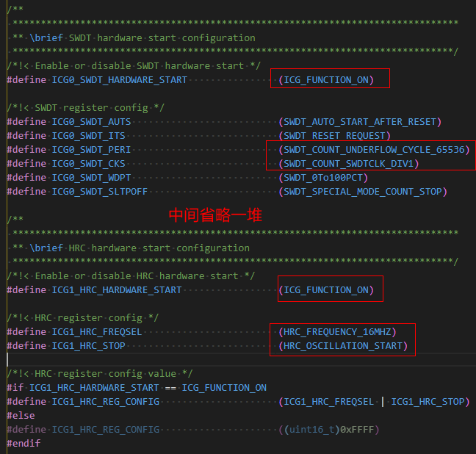Click the uint16_t cast type

tap(311, 430)
